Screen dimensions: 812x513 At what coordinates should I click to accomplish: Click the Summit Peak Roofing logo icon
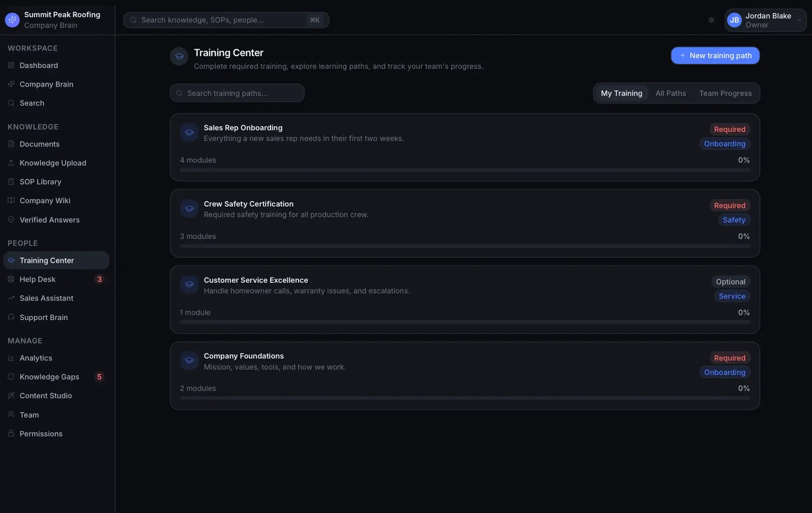pos(12,20)
